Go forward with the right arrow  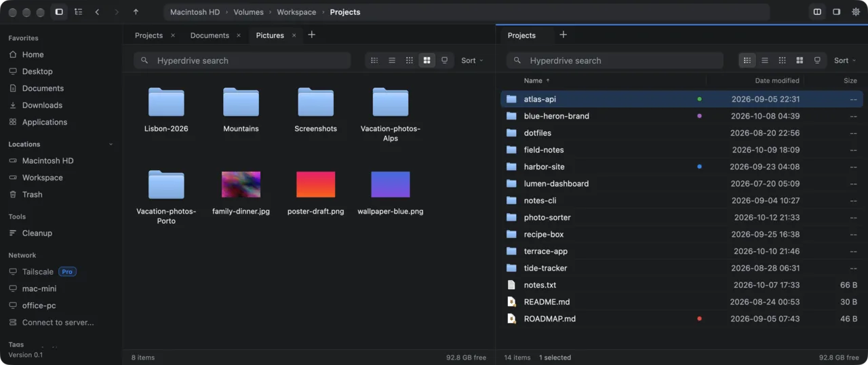117,12
